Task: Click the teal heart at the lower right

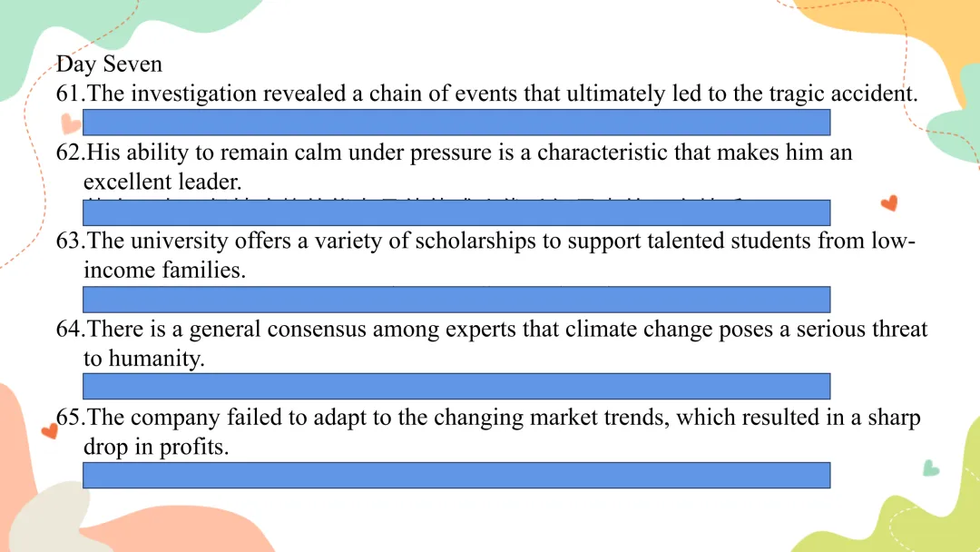Action: [x=931, y=468]
